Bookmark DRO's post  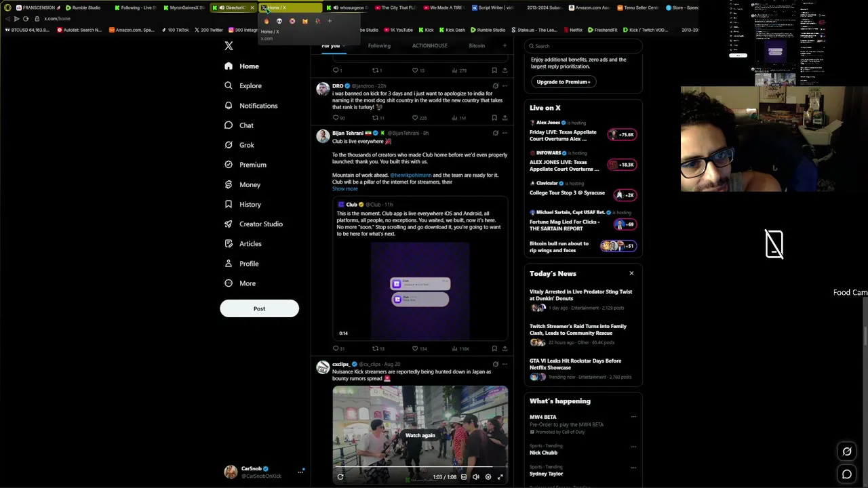[494, 118]
